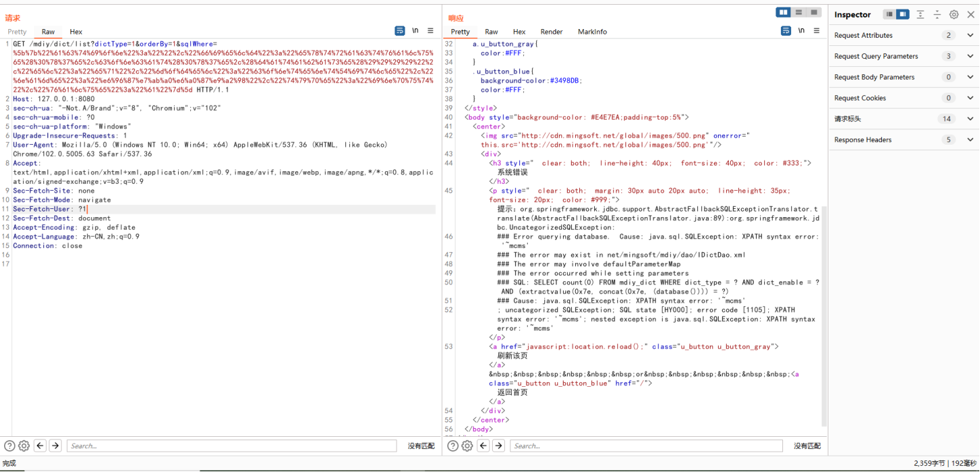This screenshot has height=472, width=980.
Task: Collapse all Inspector sections
Action: click(937, 14)
